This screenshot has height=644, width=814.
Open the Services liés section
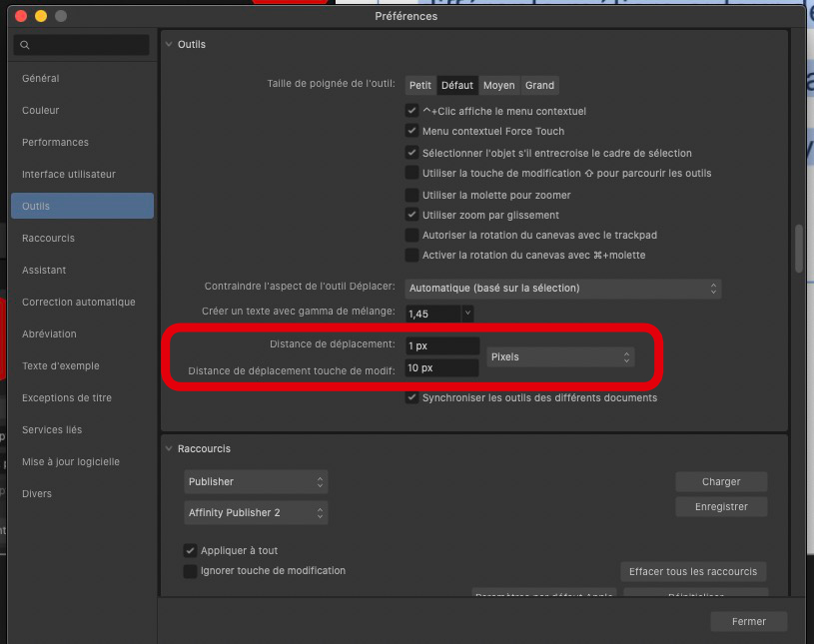[x=52, y=430]
